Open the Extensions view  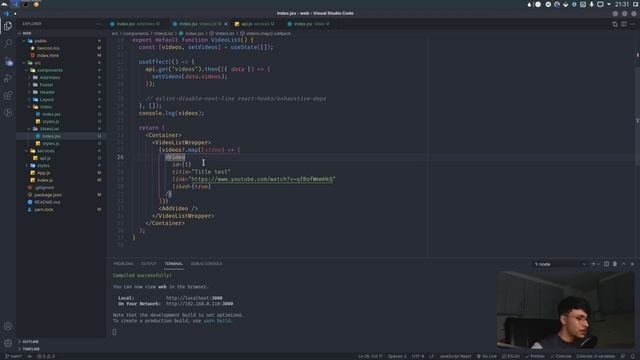click(x=8, y=96)
